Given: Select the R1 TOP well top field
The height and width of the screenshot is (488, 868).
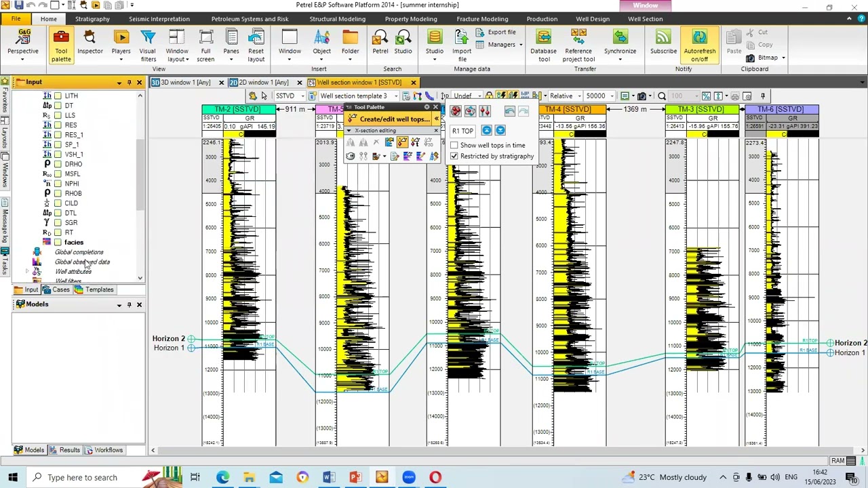Looking at the screenshot, I should pos(462,131).
